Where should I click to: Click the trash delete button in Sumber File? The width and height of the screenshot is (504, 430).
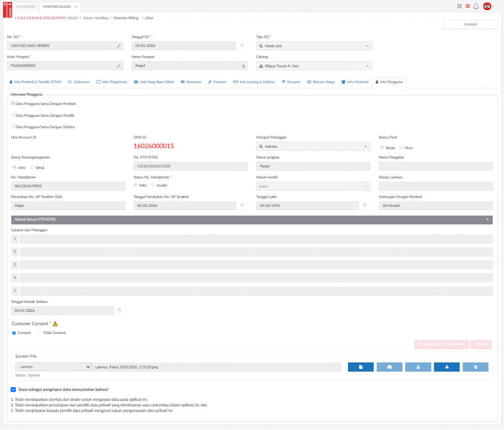click(475, 367)
